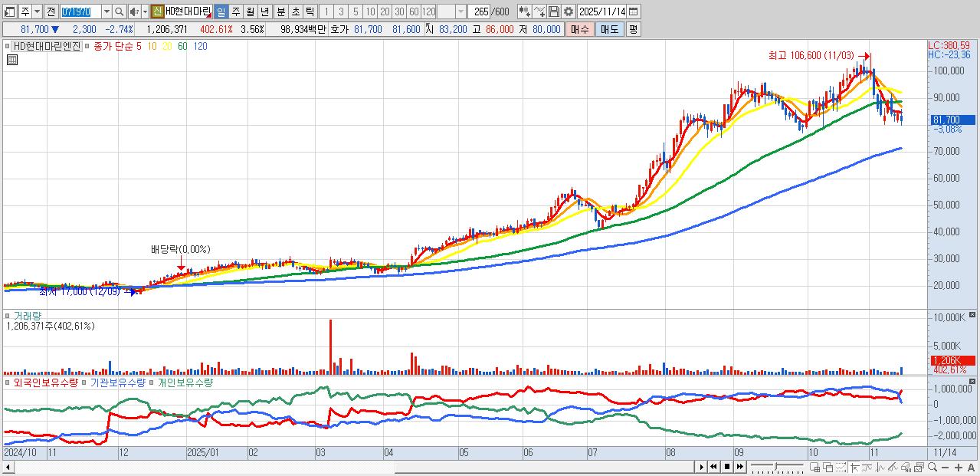This screenshot has height=476, width=980.
Task: Choose interval 120 button
Action: [428, 11]
